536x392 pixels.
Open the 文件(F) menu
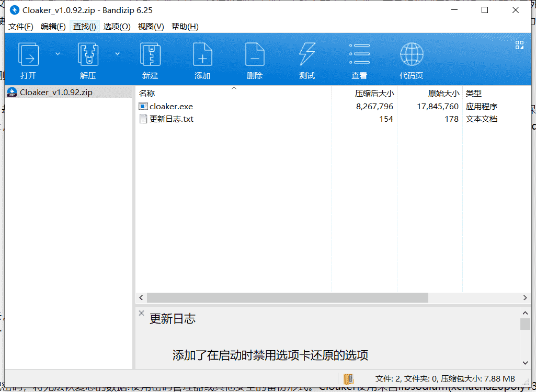point(20,27)
